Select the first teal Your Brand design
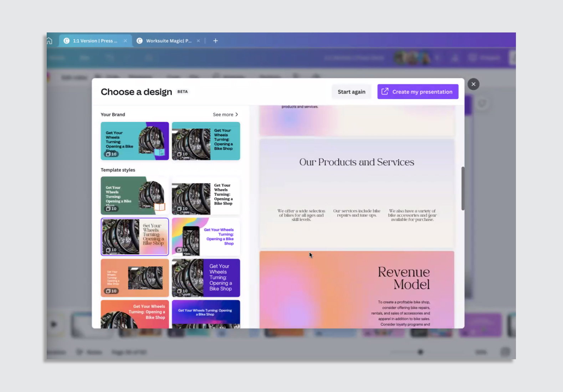Screen dimensions: 563x392 coord(135,141)
